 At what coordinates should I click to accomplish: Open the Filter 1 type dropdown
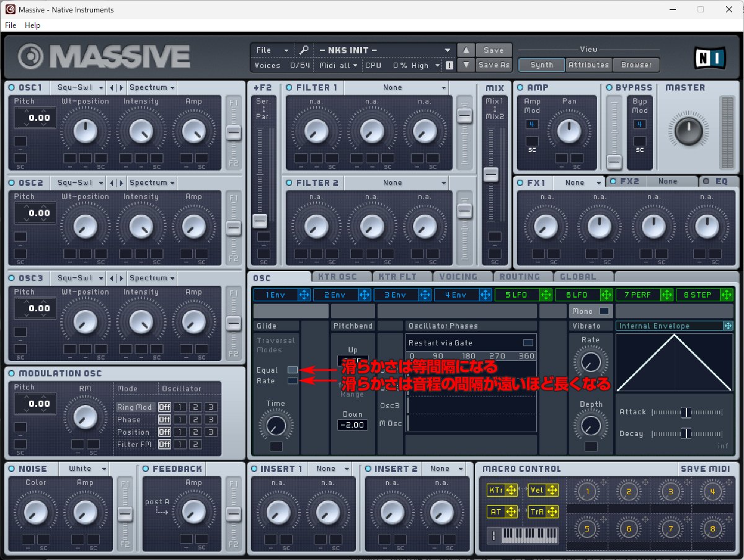pyautogui.click(x=396, y=87)
